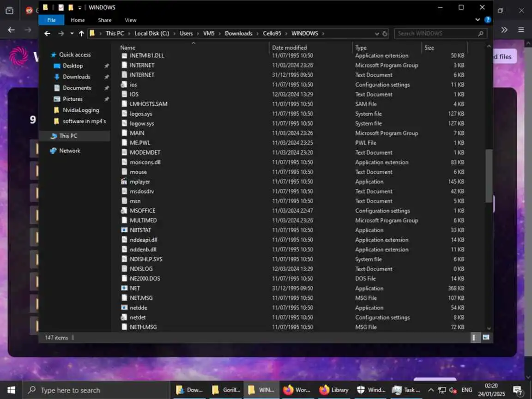Select the netdde application icon
532x399 pixels.
point(124,308)
